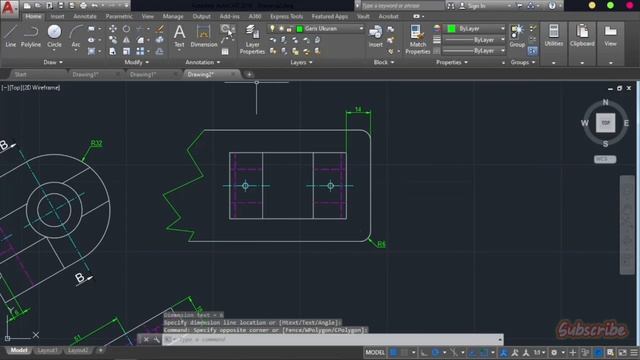Click the new drawing tab plus button
This screenshot has height=360, width=640.
click(x=249, y=74)
